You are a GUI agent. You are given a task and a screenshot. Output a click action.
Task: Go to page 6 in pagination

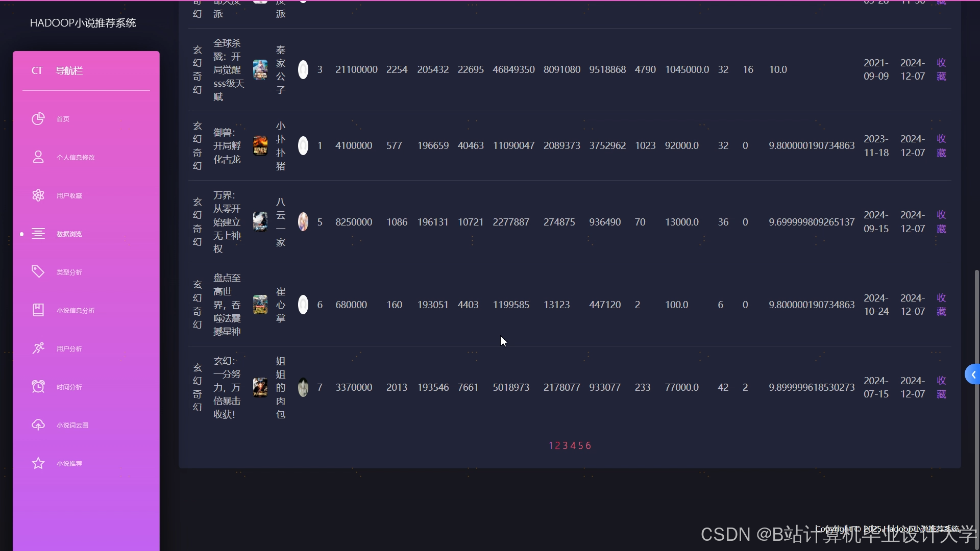[588, 446]
